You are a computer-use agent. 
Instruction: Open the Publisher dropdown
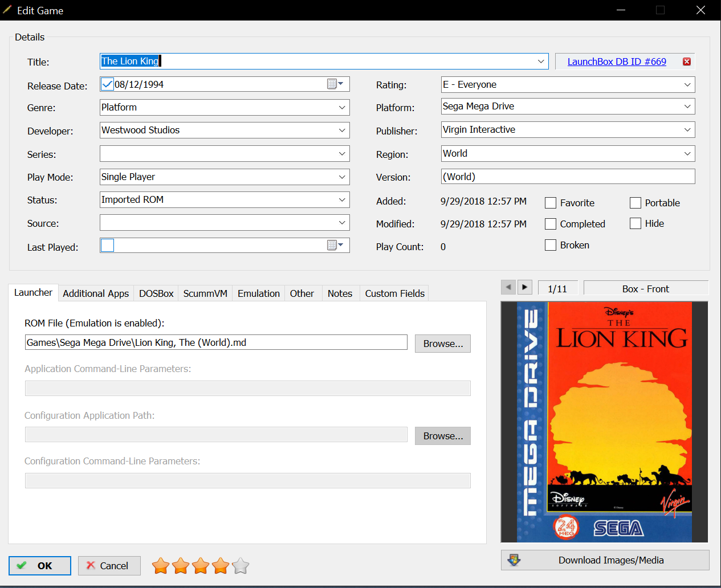point(687,129)
